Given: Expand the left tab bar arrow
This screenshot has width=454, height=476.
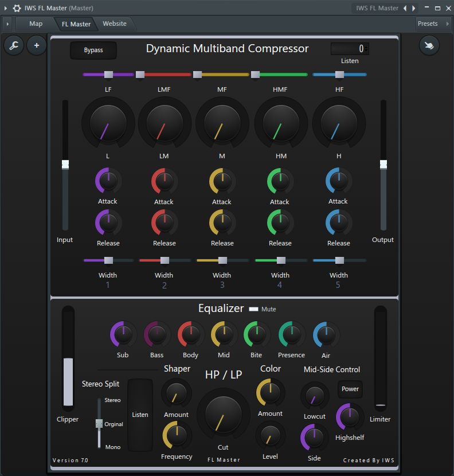Looking at the screenshot, I should click(7, 24).
